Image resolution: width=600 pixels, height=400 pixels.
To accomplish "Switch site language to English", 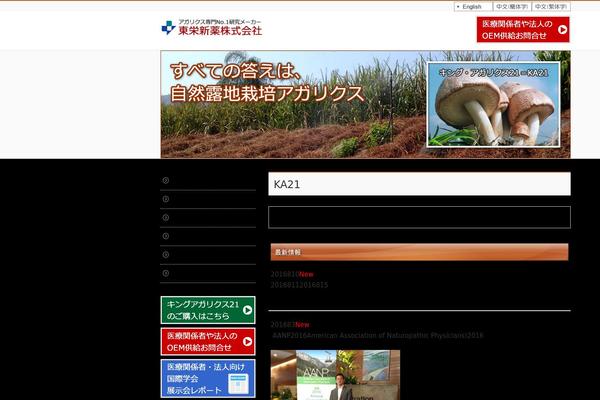I will tap(473, 7).
